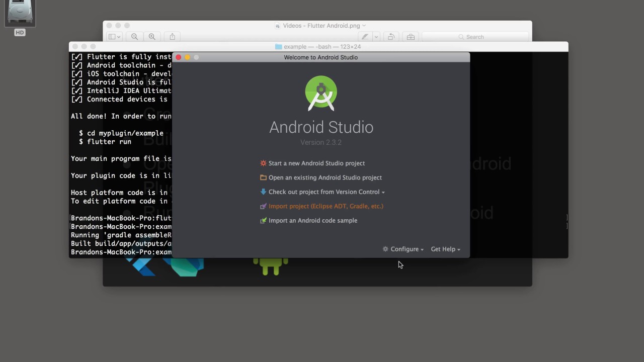
Task: Zoom out in the Preview window toolbar
Action: 134,37
